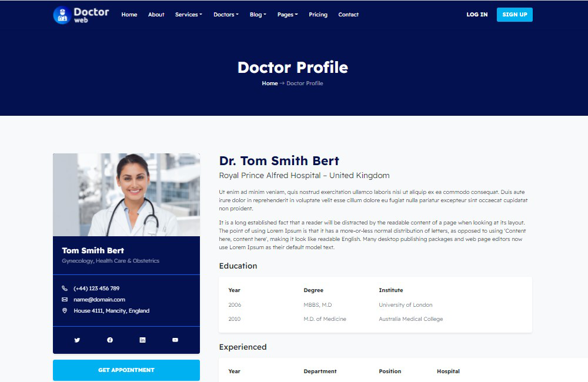Expand the Doctors dropdown menu
The image size is (588, 382).
click(226, 15)
